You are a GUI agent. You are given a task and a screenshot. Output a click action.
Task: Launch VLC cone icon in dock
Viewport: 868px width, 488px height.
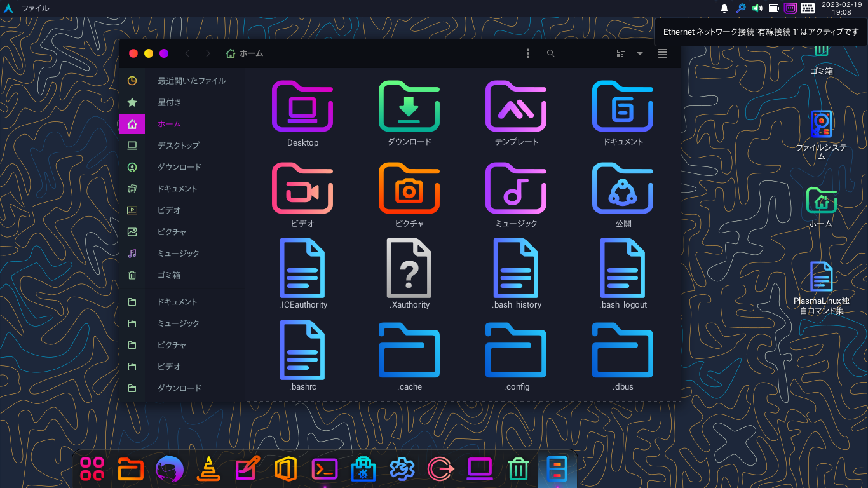click(208, 470)
